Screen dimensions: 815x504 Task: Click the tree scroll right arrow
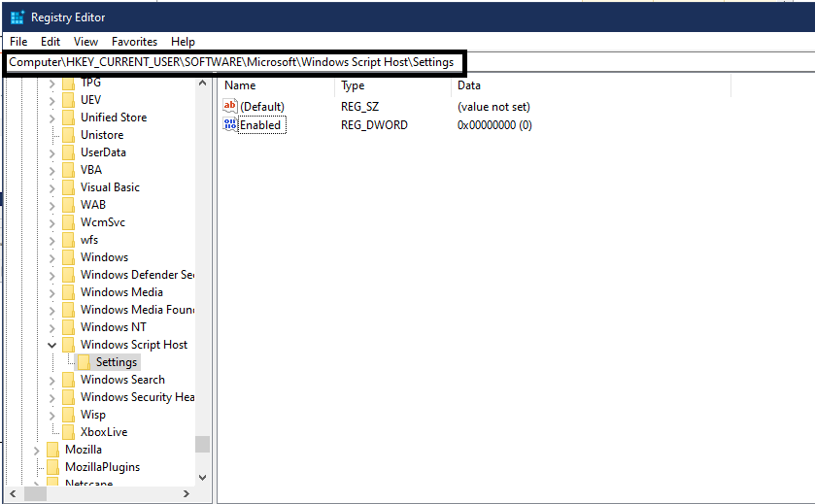click(187, 494)
